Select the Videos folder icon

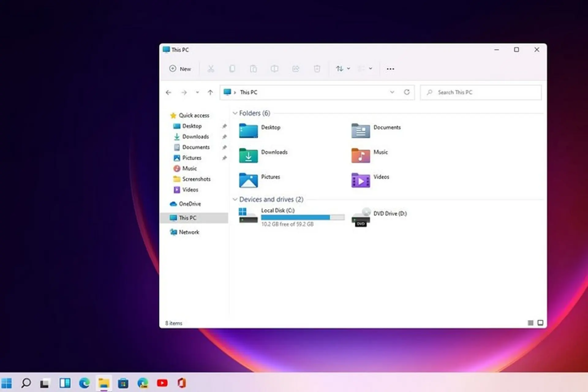tap(360, 180)
